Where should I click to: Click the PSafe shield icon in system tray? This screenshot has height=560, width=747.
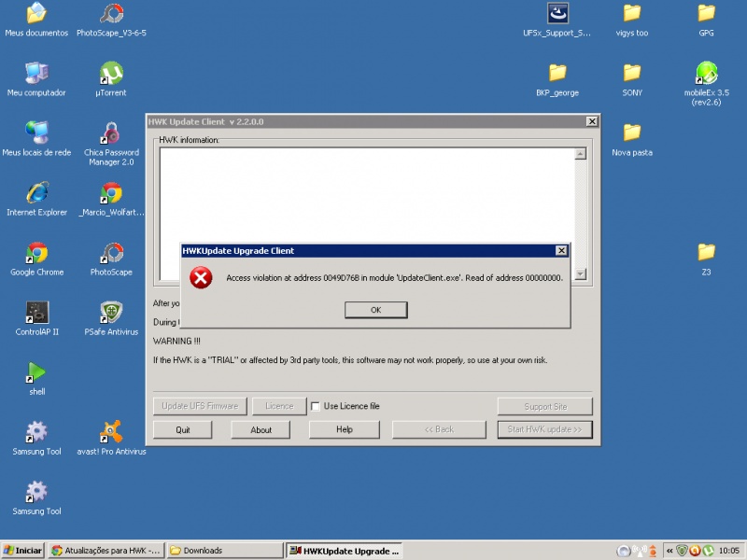[x=682, y=551]
